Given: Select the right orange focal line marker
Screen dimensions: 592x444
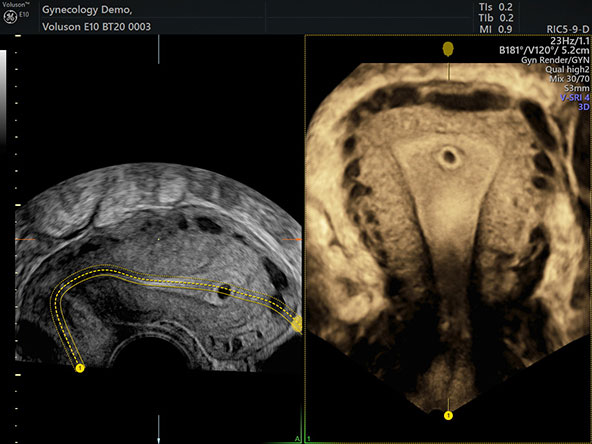Looking at the screenshot, I should point(291,239).
